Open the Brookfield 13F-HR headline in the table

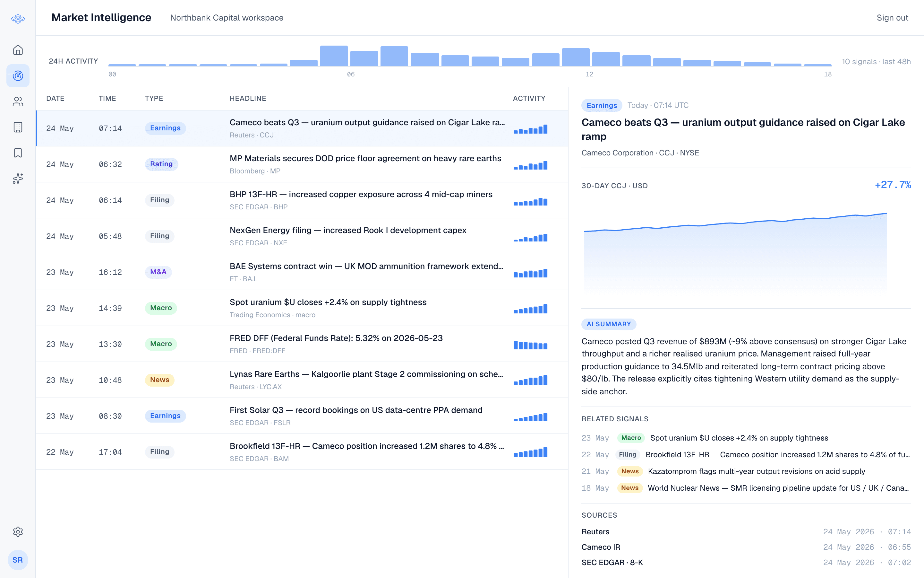pos(367,446)
